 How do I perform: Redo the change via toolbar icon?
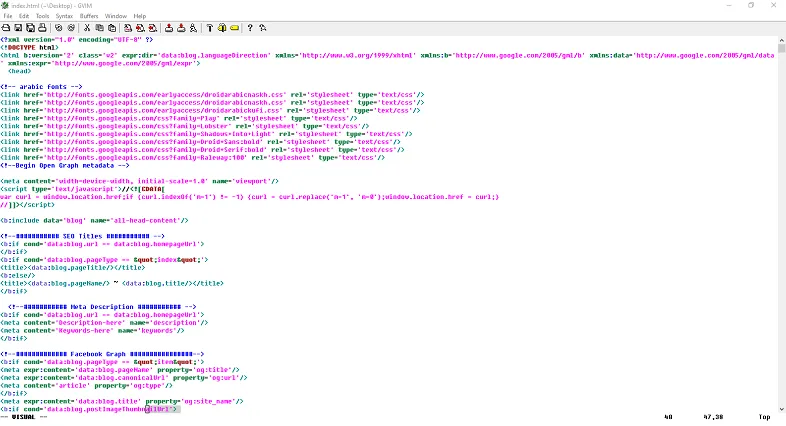tap(71, 28)
